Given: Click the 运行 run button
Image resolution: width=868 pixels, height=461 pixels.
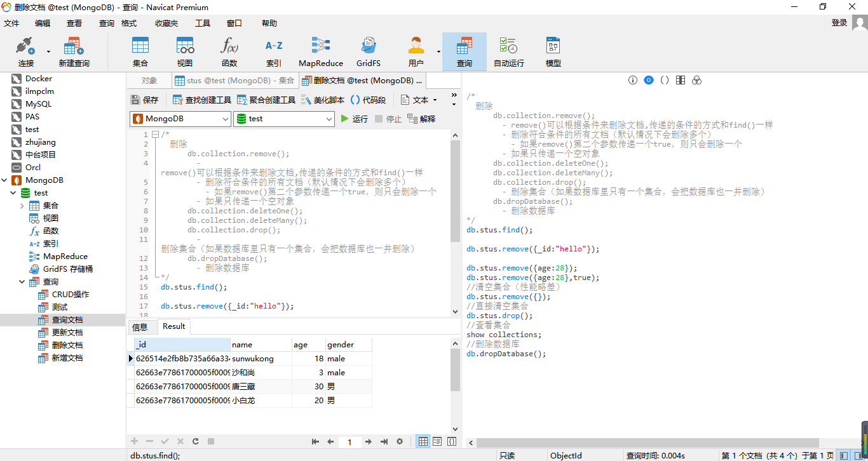Looking at the screenshot, I should coord(355,119).
